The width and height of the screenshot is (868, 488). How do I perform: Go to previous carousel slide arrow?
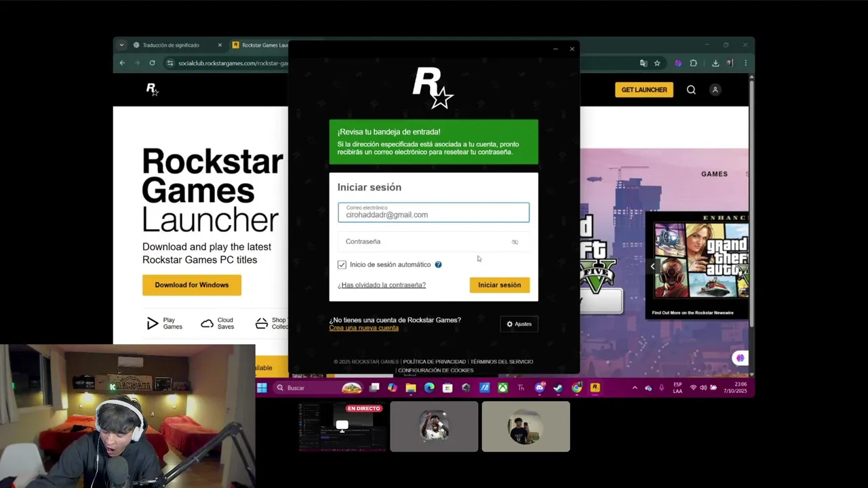[x=652, y=266]
